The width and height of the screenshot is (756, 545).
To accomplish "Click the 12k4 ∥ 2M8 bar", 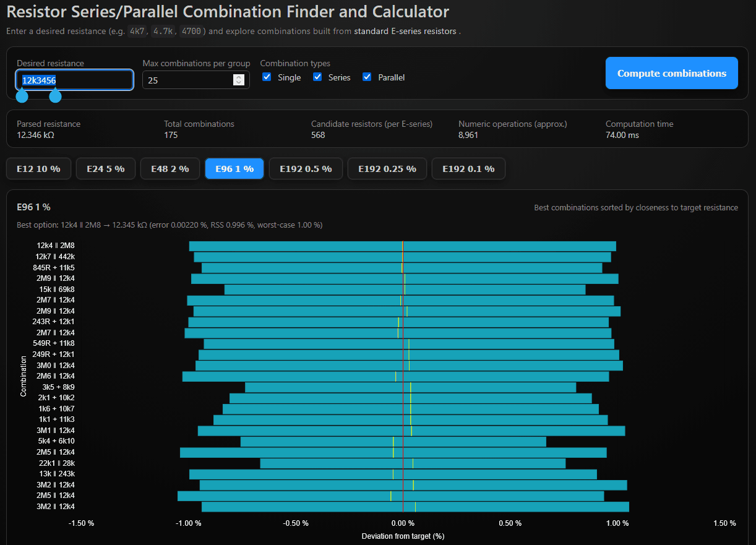I will [402, 245].
